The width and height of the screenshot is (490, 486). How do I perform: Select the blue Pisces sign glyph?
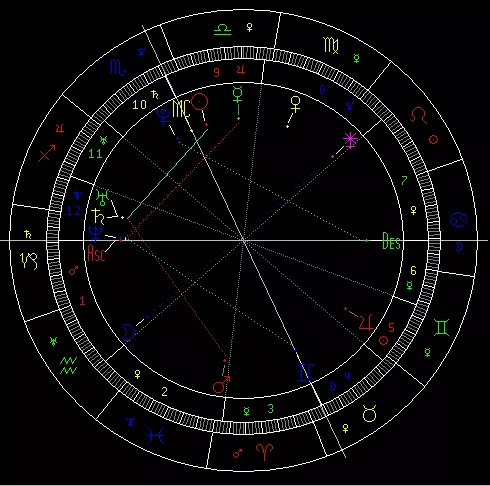click(155, 435)
